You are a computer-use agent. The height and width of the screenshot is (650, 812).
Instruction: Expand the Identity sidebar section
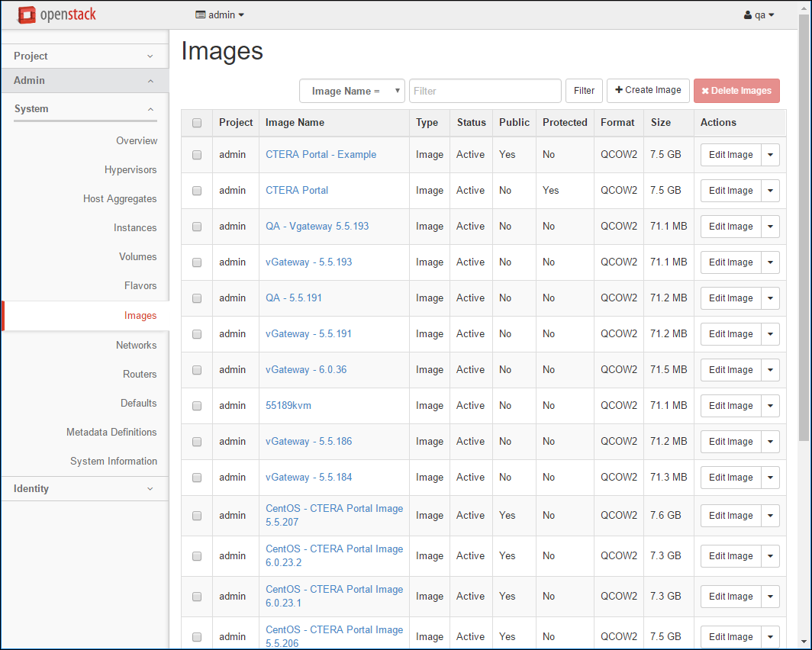[85, 488]
